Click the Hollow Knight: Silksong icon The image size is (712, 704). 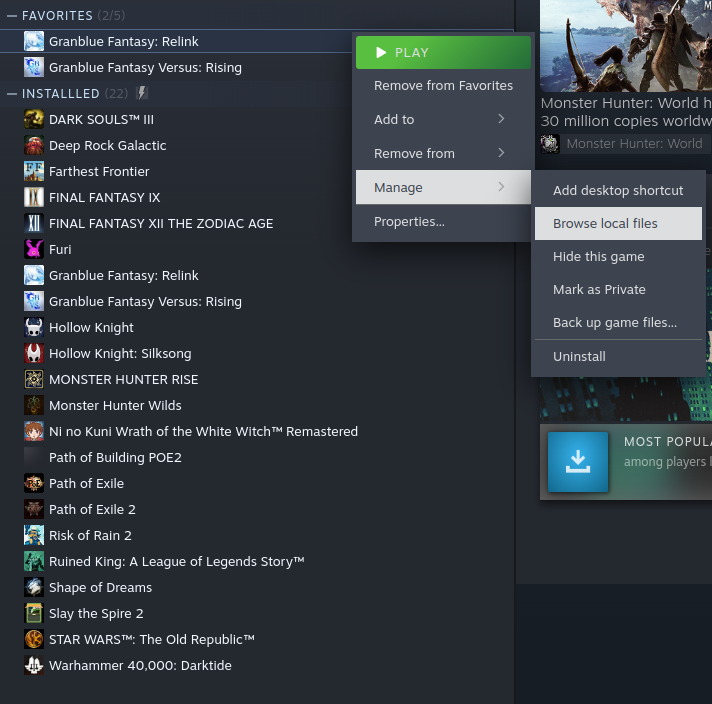[x=34, y=353]
